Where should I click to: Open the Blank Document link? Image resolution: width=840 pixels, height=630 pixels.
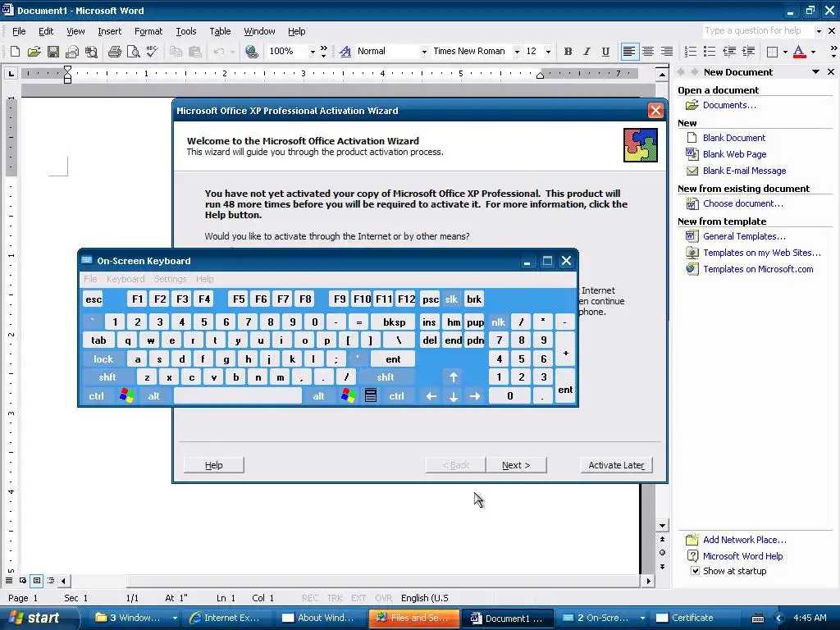[x=734, y=138]
